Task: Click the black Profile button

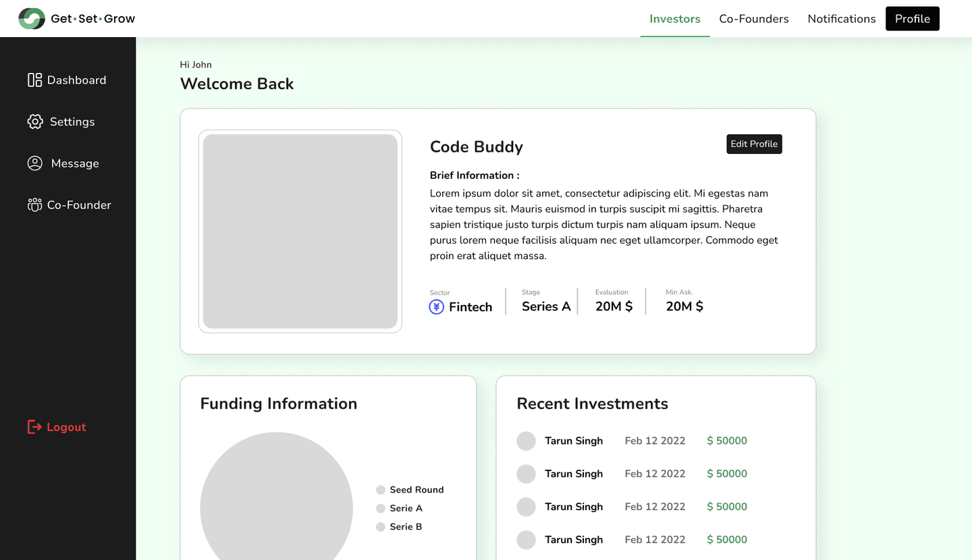Action: point(913,19)
